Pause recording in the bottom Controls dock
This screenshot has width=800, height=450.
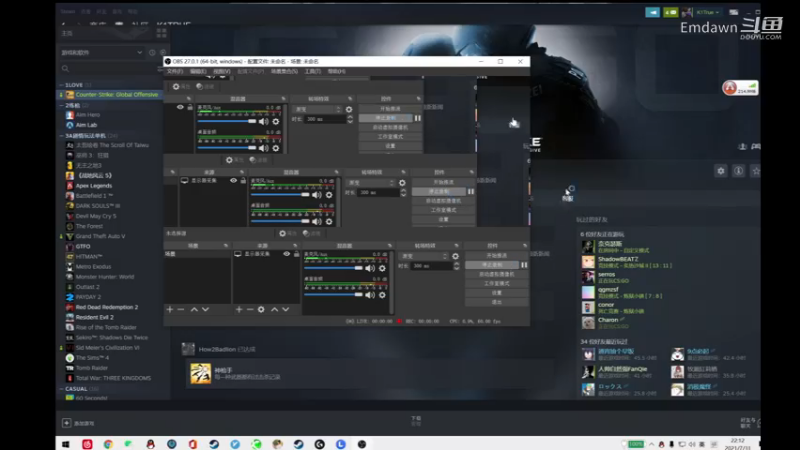[x=524, y=265]
